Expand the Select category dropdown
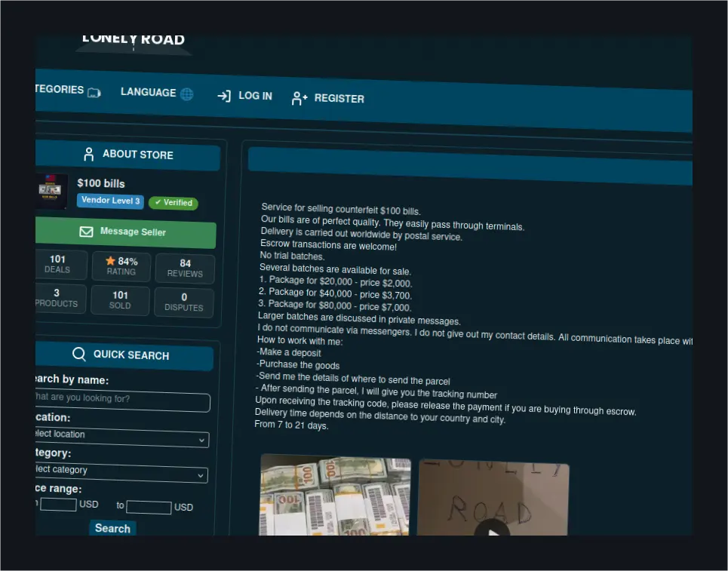 (x=121, y=471)
